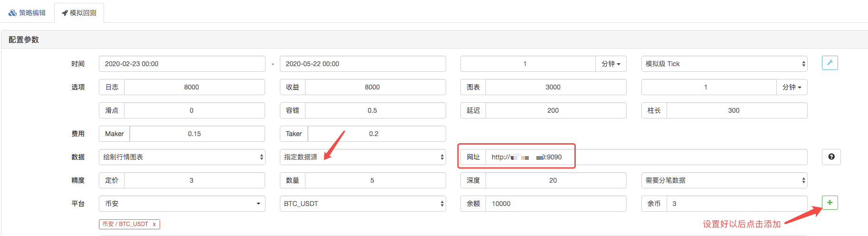Screen dimensions: 868x236
Task: Open the 分钟 dropdown in 选项 row
Action: (792, 87)
